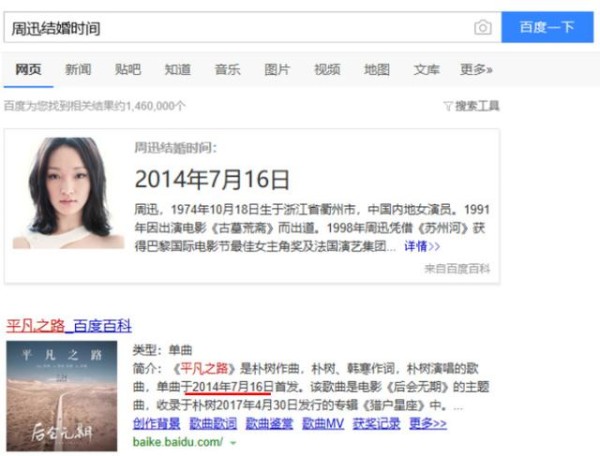Expand the baike.baidu.com dropdown arrow
600x456 pixels.
click(233, 443)
